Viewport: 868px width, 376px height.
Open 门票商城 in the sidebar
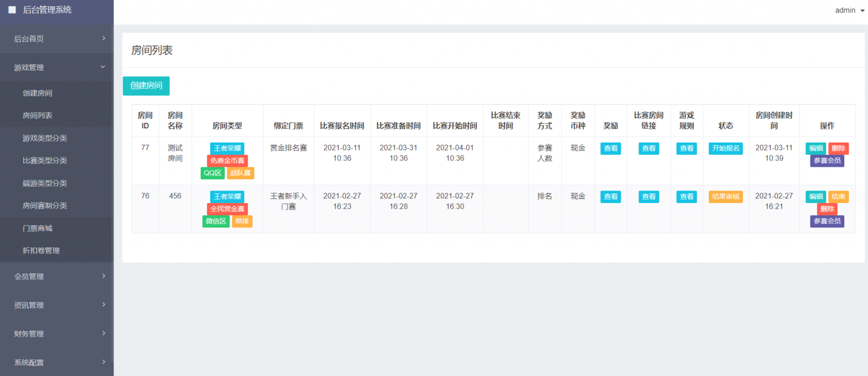click(x=37, y=228)
